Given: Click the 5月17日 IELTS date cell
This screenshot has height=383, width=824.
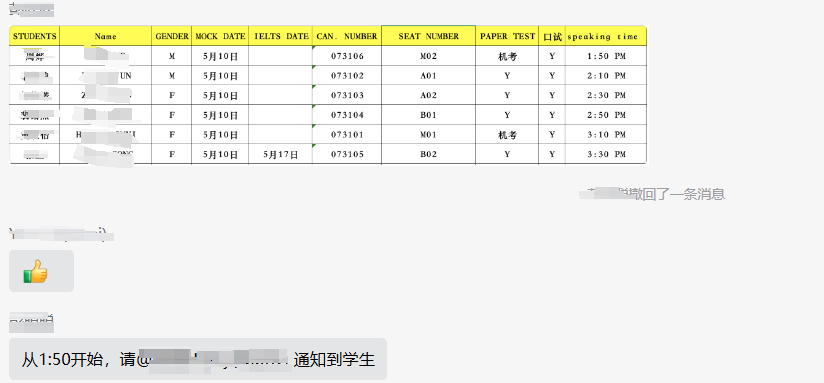Looking at the screenshot, I should point(281,154).
